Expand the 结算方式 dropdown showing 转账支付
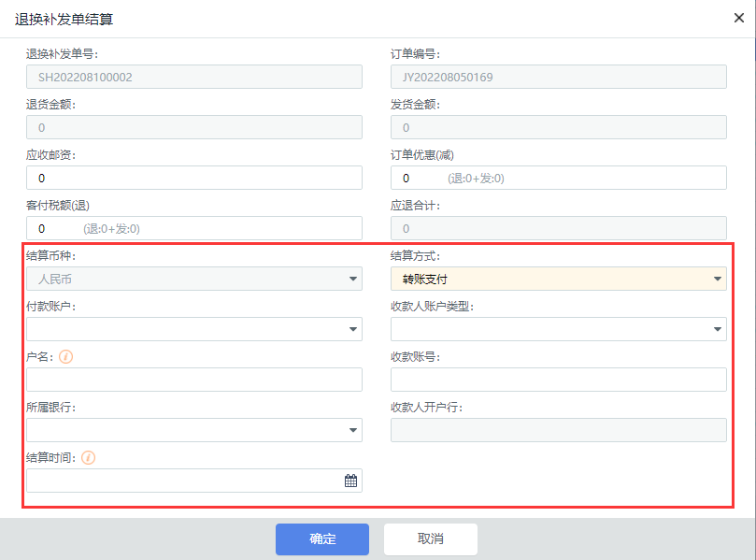The height and width of the screenshot is (560, 756). [717, 279]
